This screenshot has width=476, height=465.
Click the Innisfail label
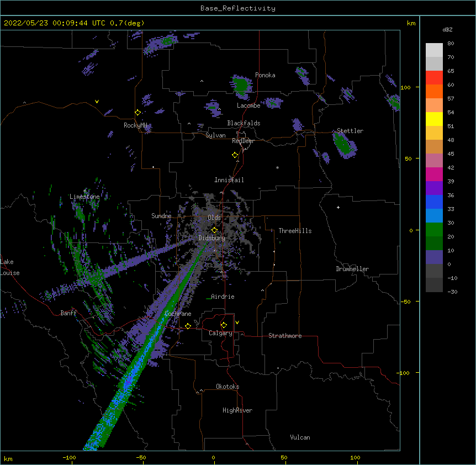pyautogui.click(x=229, y=180)
